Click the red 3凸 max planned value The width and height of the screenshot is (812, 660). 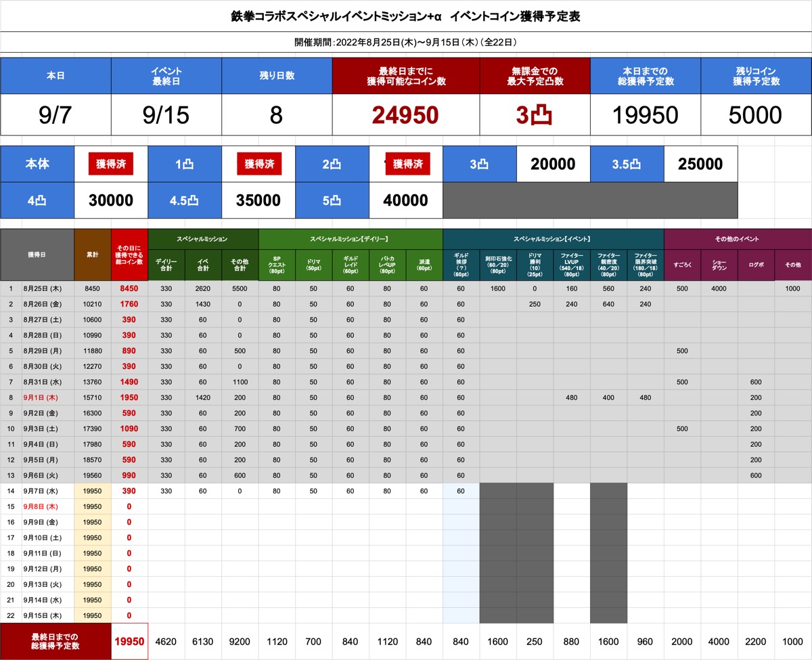coord(535,115)
